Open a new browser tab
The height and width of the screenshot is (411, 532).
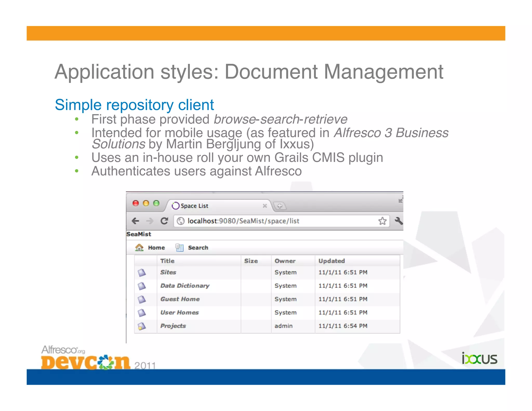tap(280, 206)
